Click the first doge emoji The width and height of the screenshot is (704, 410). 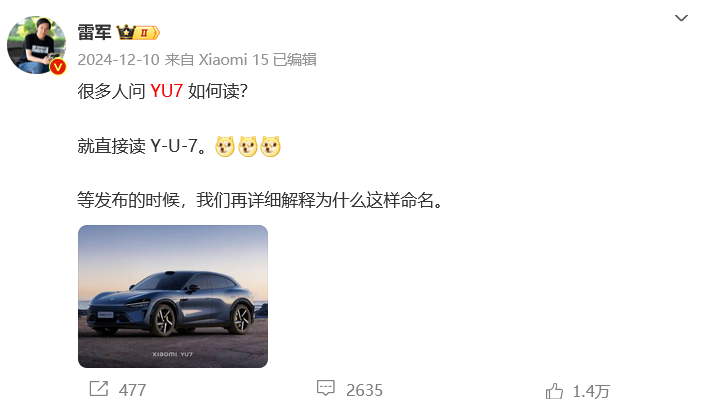[224, 146]
